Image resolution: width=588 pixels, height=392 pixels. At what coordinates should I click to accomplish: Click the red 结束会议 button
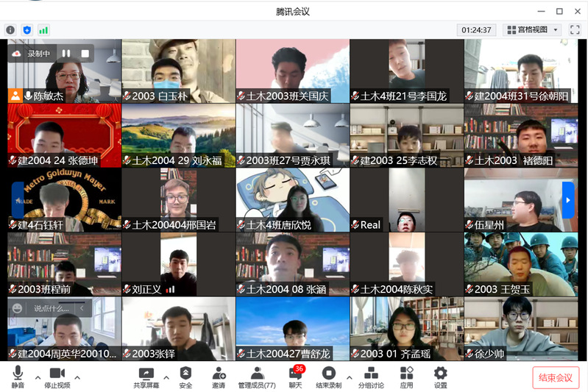(556, 377)
